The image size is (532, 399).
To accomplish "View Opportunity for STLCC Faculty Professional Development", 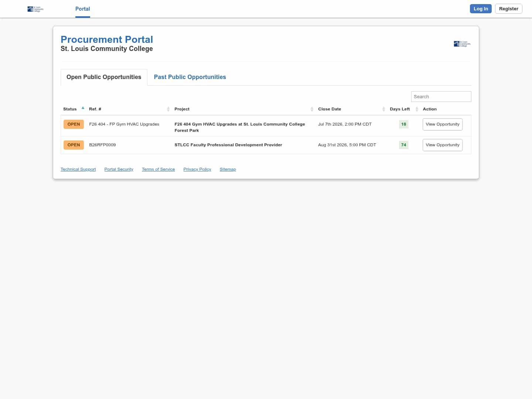I will (443, 145).
